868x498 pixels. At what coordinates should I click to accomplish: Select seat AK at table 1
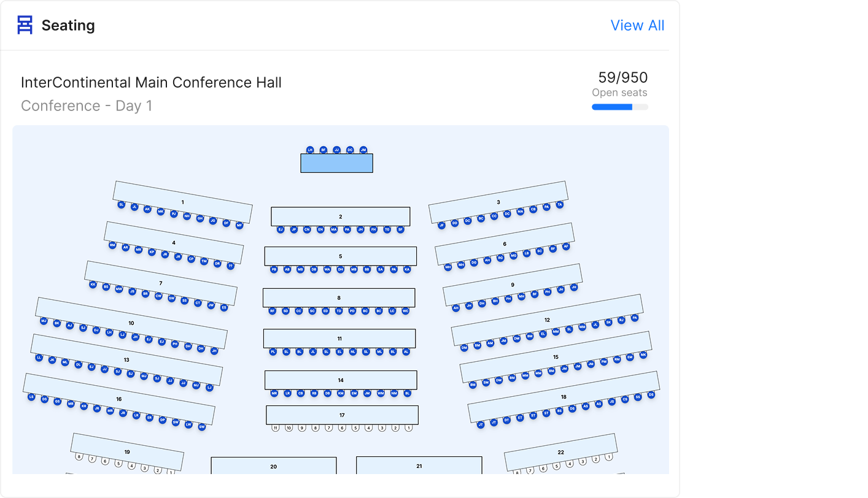(x=147, y=209)
